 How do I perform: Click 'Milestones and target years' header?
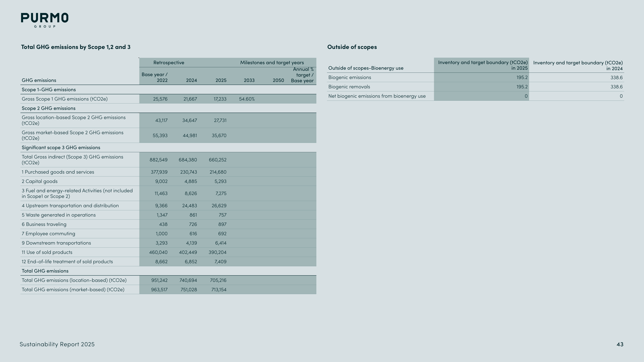tap(272, 63)
